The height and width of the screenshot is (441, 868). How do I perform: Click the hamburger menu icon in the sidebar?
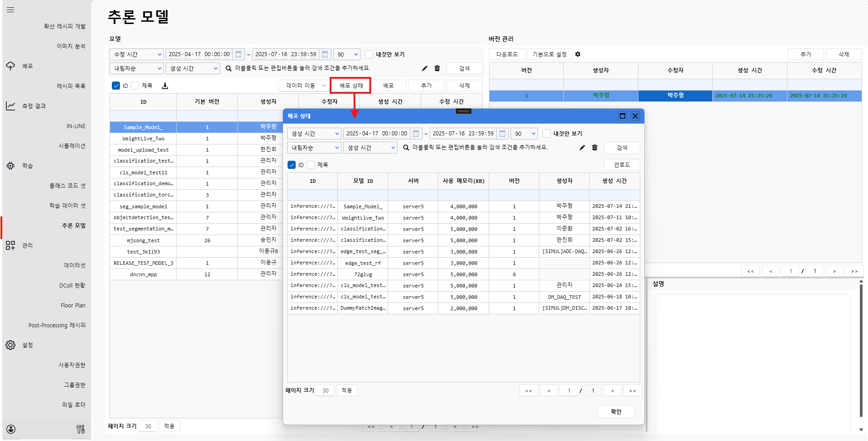[x=10, y=10]
